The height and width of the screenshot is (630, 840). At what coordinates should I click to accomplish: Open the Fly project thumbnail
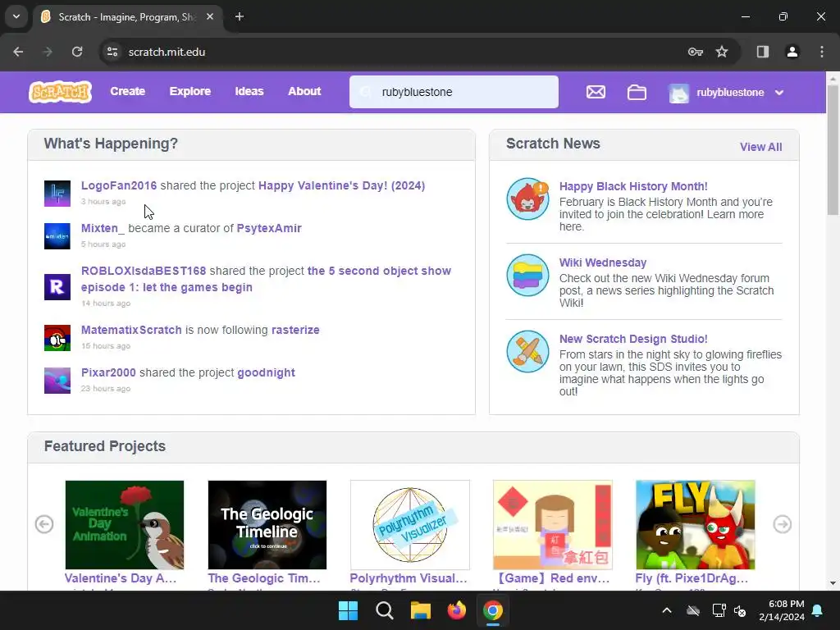click(x=695, y=524)
